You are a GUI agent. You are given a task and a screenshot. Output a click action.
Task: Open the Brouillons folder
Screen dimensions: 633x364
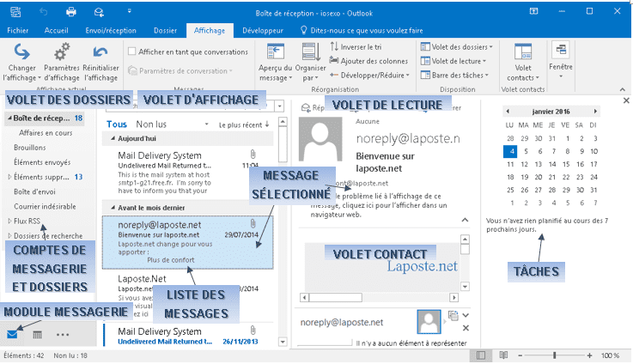tap(30, 148)
